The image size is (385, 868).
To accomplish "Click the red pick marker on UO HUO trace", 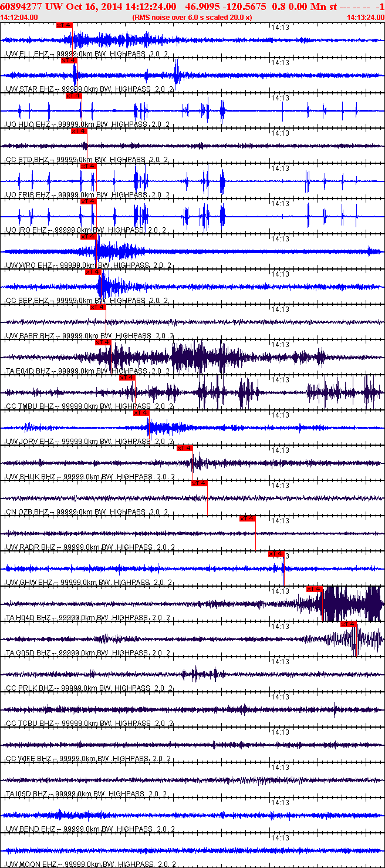I will (73, 96).
